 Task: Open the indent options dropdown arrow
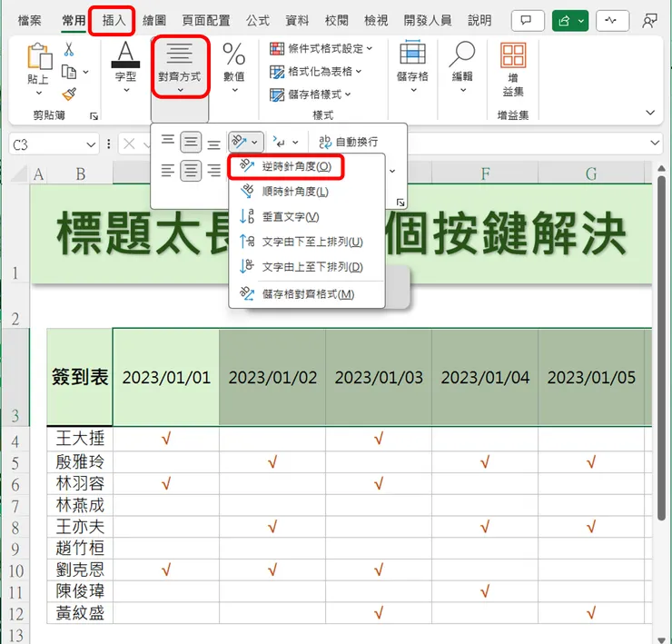pyautogui.click(x=295, y=142)
